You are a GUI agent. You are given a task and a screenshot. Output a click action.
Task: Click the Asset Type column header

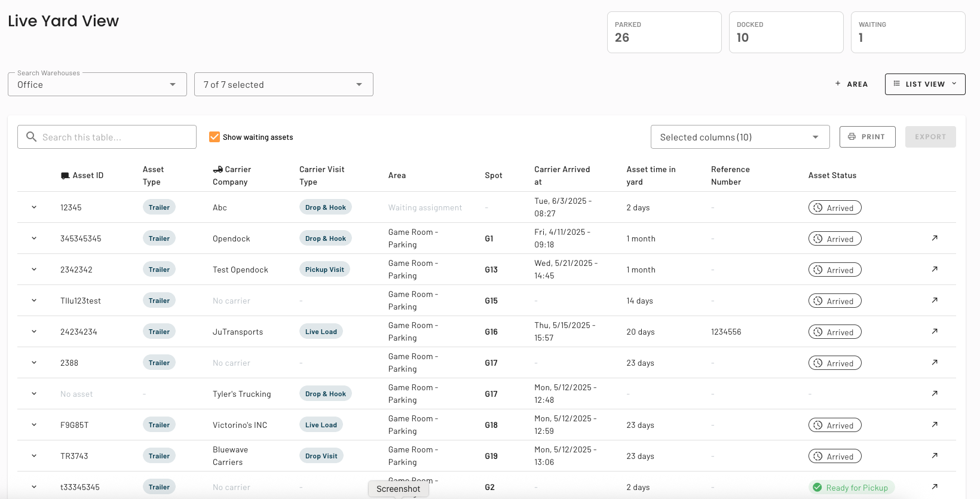[153, 176]
